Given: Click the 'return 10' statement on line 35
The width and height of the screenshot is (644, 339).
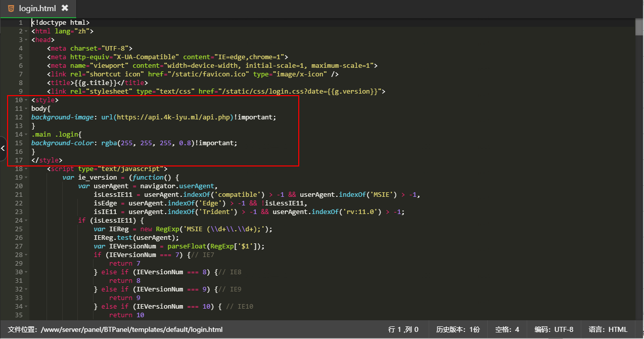Looking at the screenshot, I should coord(127,315).
